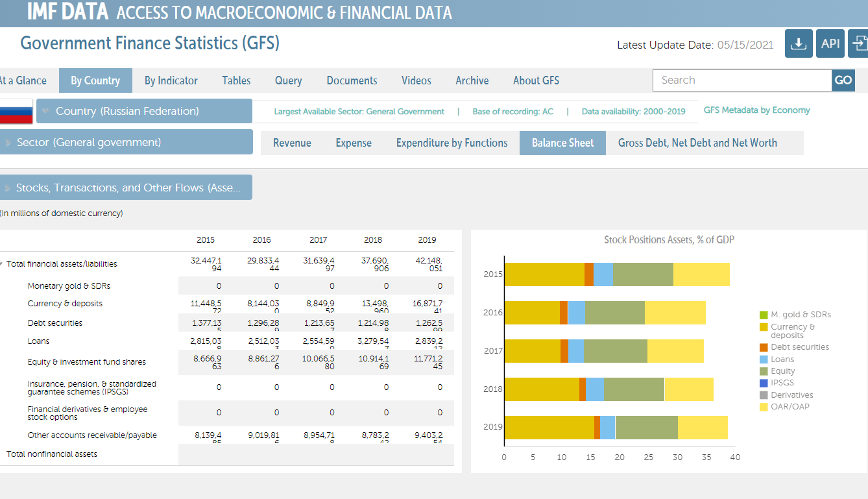Select the Expenditure by Functions tab
Viewport: 868px width, 499px height.
[x=452, y=143]
